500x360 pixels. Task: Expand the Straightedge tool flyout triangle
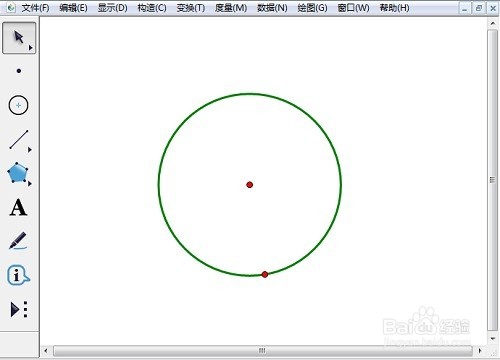click(30, 150)
